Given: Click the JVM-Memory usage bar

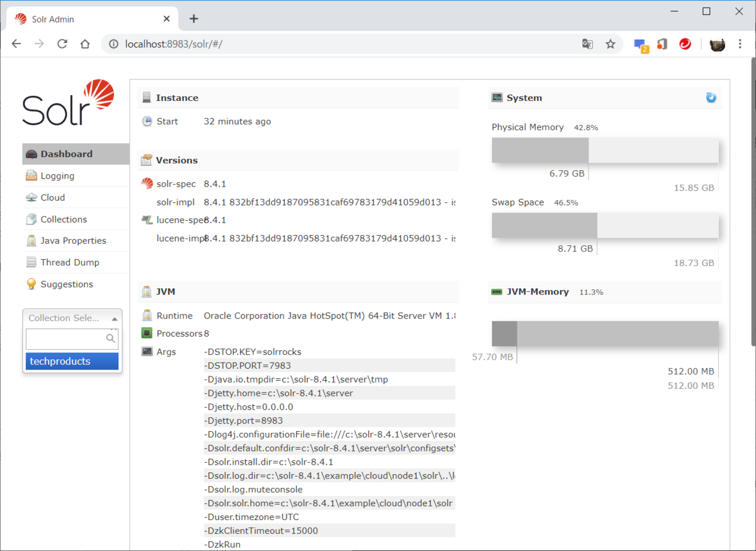Looking at the screenshot, I should (x=605, y=333).
